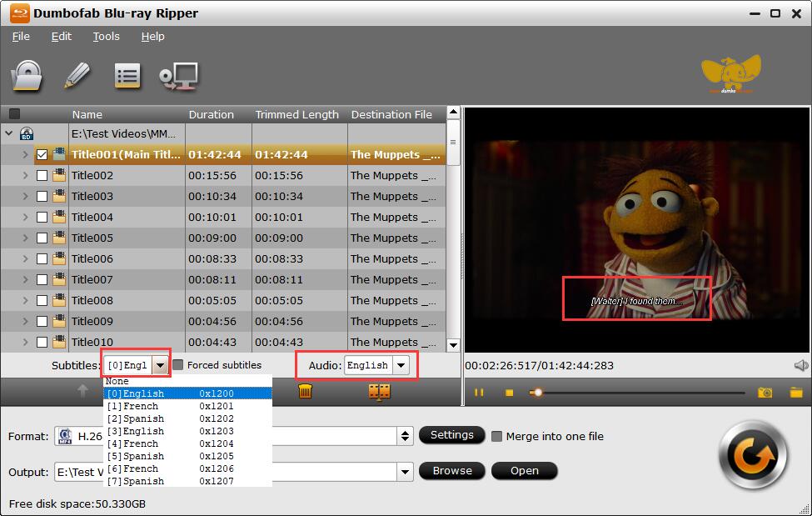Choose [3]English 0x1203 subtitle
The height and width of the screenshot is (516, 812).
coord(188,431)
